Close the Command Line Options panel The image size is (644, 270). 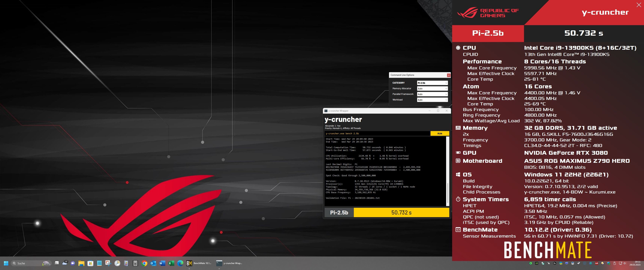coord(449,75)
